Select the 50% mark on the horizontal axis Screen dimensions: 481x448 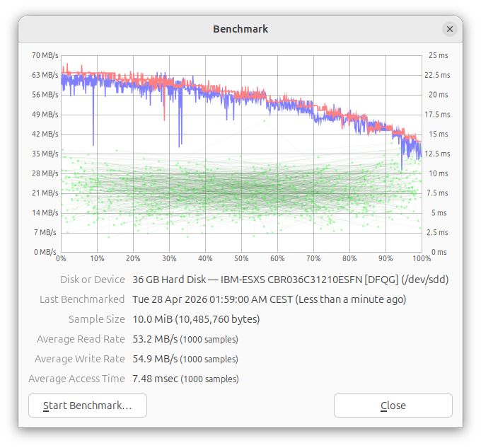click(x=241, y=259)
